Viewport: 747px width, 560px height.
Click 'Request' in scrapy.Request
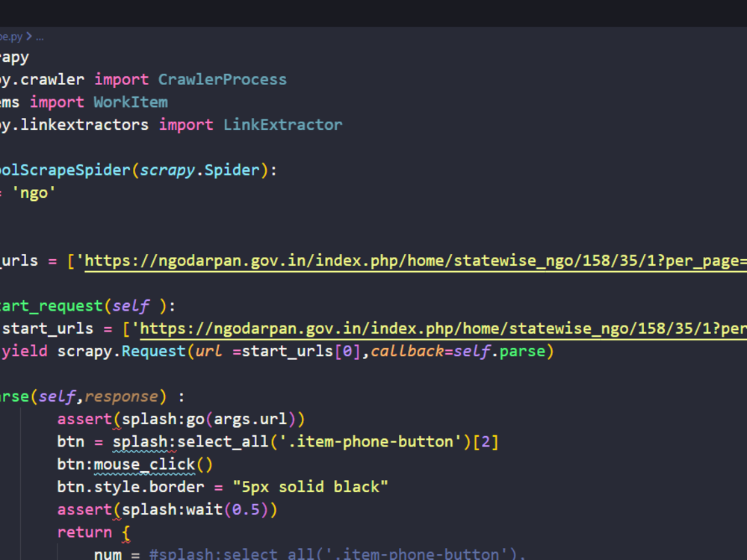click(153, 352)
